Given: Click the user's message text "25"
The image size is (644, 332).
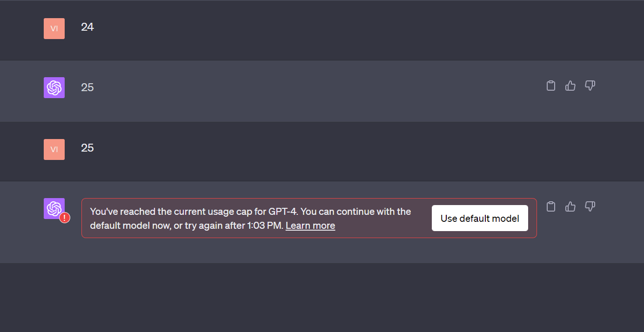Looking at the screenshot, I should [87, 148].
